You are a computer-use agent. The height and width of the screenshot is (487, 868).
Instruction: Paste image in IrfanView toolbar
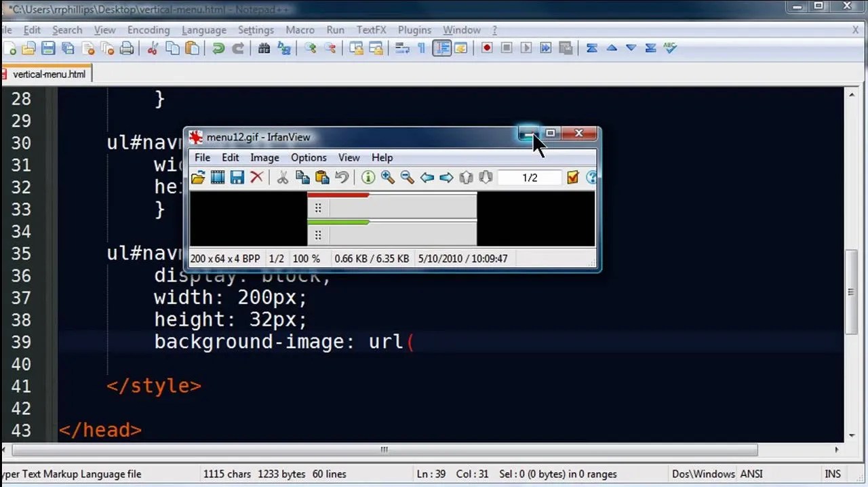point(322,178)
